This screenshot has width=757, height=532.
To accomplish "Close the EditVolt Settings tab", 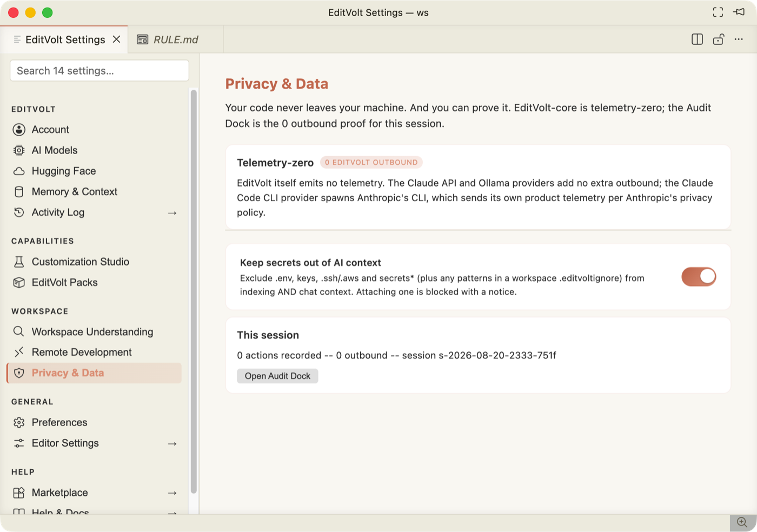I will click(116, 39).
